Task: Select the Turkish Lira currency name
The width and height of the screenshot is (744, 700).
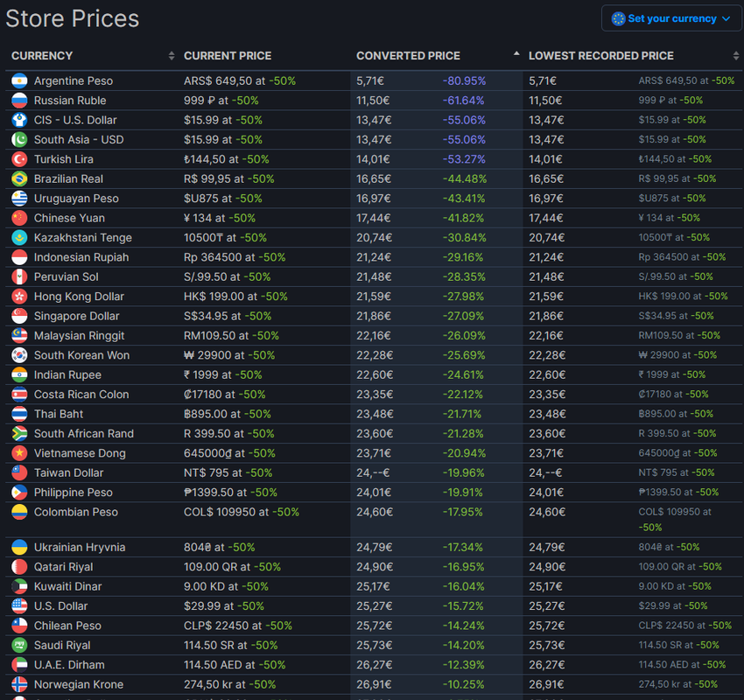Action: (64, 159)
